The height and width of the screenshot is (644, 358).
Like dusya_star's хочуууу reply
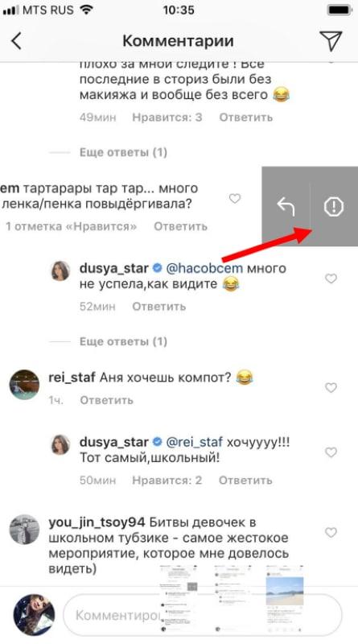331,452
